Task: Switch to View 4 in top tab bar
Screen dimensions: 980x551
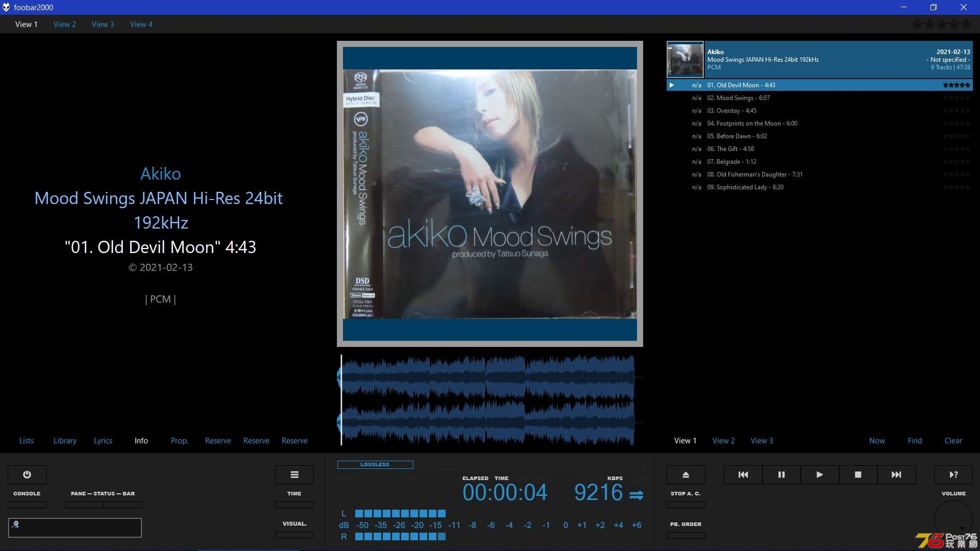Action: 141,24
